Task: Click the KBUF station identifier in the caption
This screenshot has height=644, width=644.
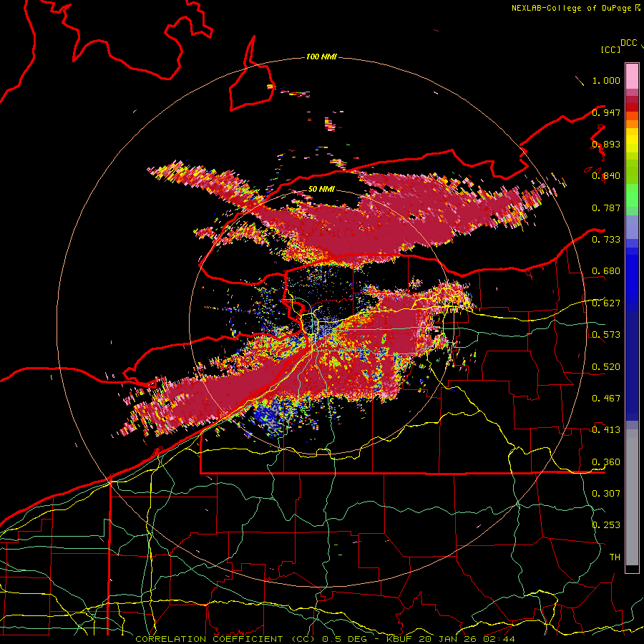Action: coord(401,639)
